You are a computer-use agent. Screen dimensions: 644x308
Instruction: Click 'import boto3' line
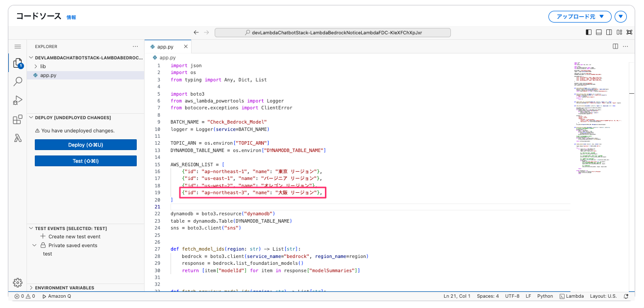[x=187, y=94]
